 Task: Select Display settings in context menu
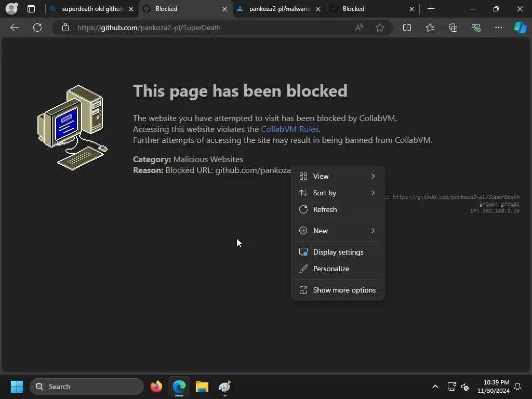pos(338,252)
